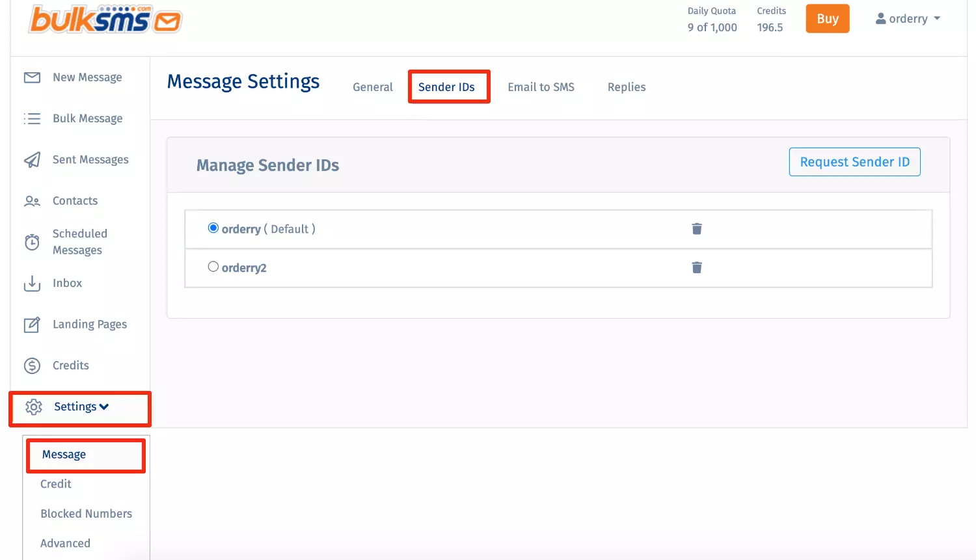Open the Inbox link

coord(68,283)
